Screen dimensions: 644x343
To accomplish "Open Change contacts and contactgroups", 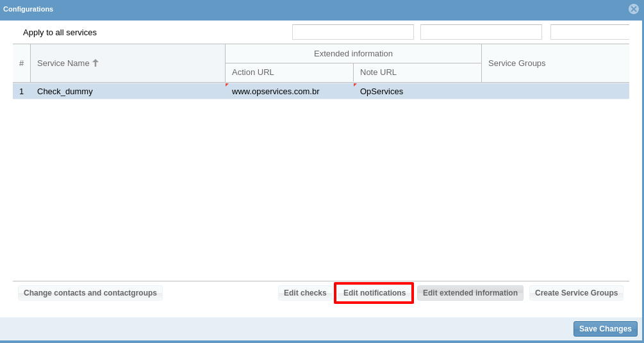I will (x=90, y=293).
